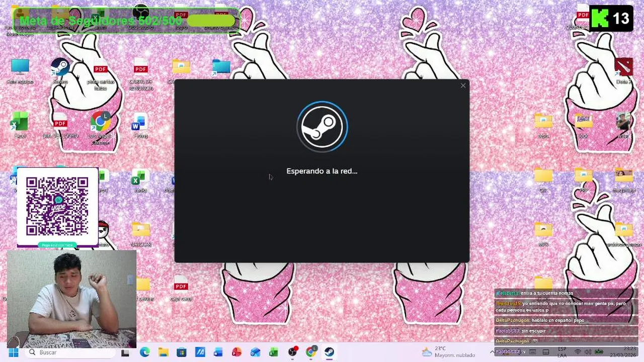Open the tesis folder
644x362 pixels.
click(x=543, y=126)
